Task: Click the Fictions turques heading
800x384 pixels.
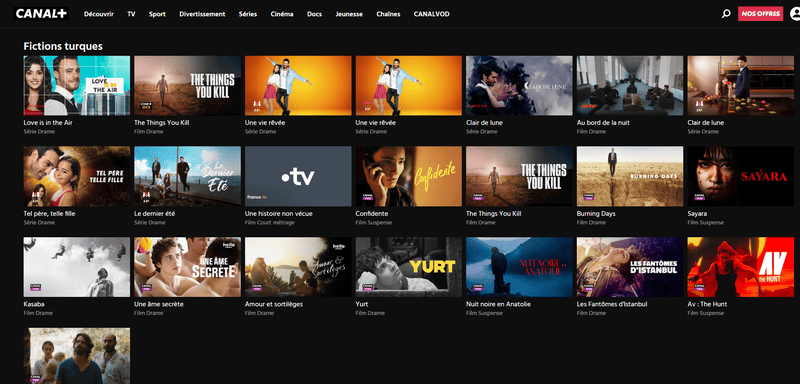Action: pyautogui.click(x=63, y=46)
